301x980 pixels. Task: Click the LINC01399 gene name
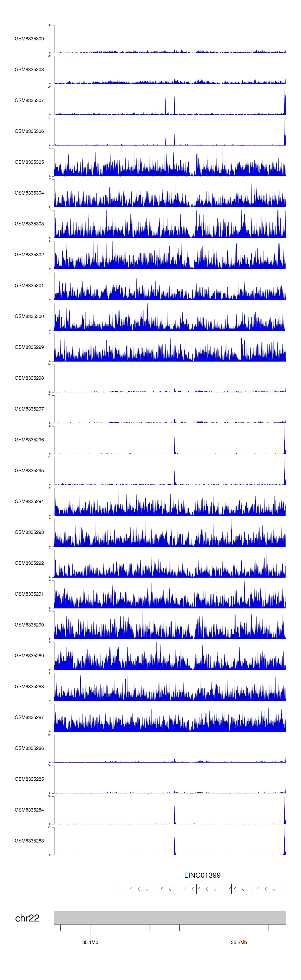pos(202,875)
